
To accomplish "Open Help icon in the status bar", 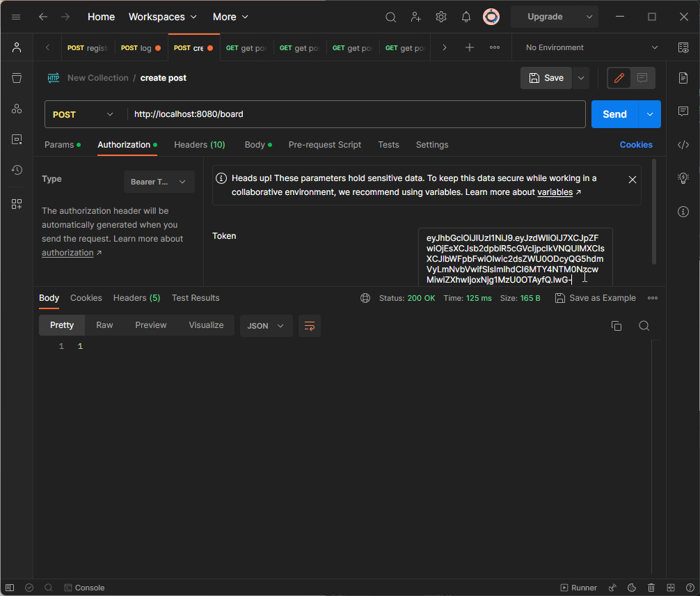I will tap(690, 588).
